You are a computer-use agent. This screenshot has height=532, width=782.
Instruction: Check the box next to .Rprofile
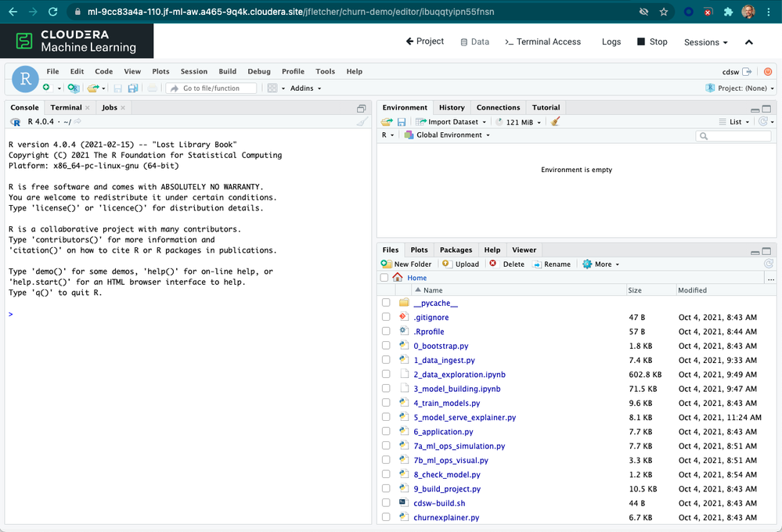click(386, 331)
